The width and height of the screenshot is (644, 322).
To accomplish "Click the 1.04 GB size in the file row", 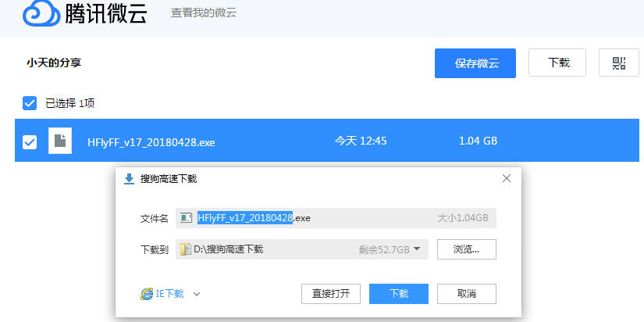I will tap(478, 141).
